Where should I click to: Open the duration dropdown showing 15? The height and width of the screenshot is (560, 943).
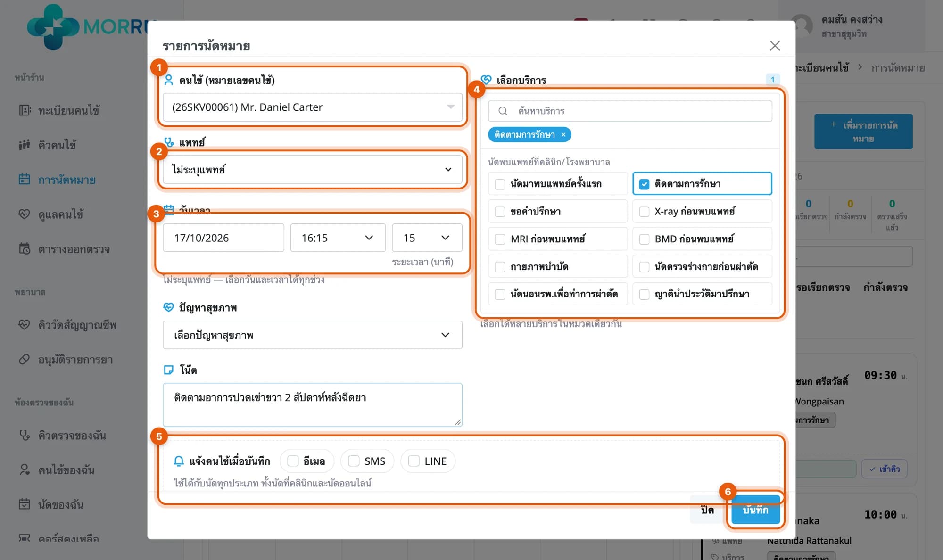coord(427,238)
